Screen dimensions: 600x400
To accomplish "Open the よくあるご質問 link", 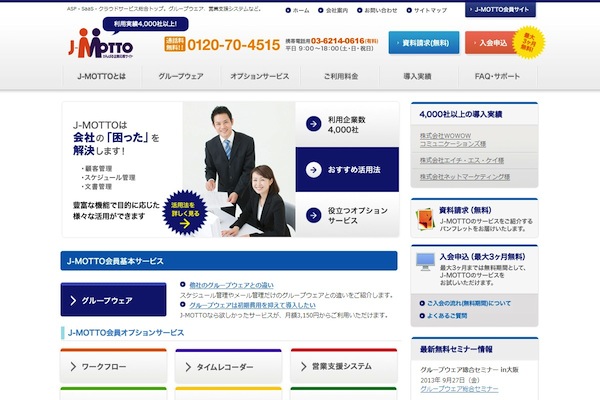I will coord(447,316).
